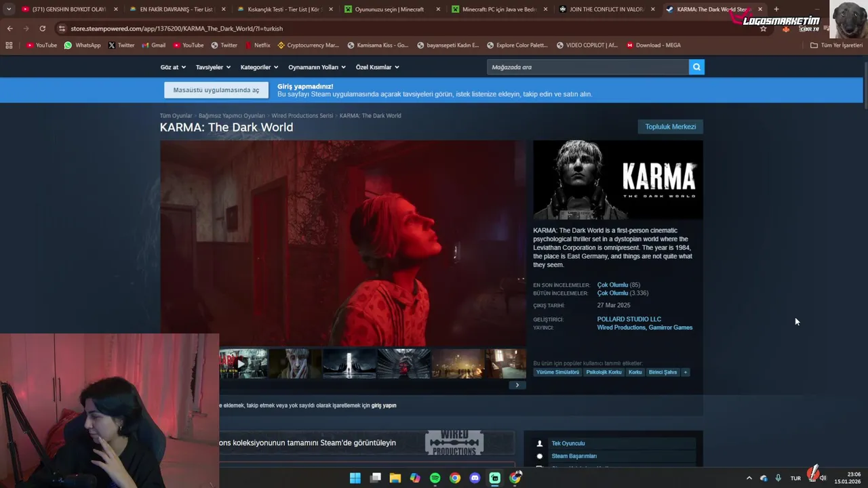Click the browser address bar URL
Image resolution: width=868 pixels, height=488 pixels.
coord(176,28)
